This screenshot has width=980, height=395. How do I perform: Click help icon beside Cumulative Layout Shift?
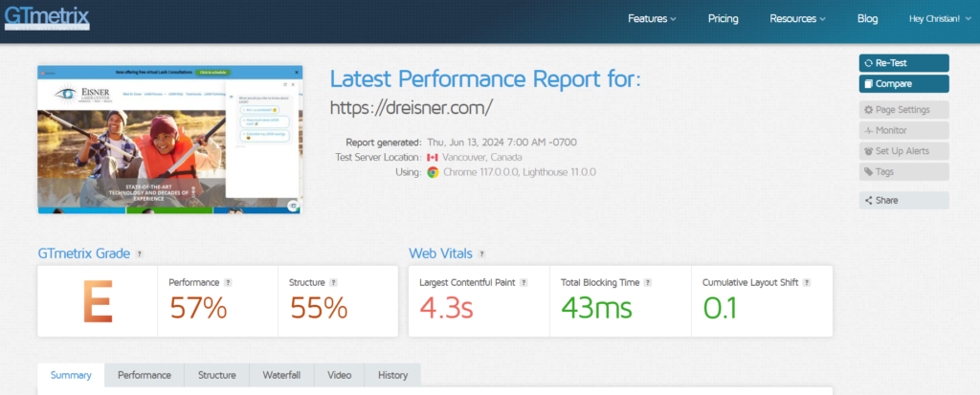(807, 282)
